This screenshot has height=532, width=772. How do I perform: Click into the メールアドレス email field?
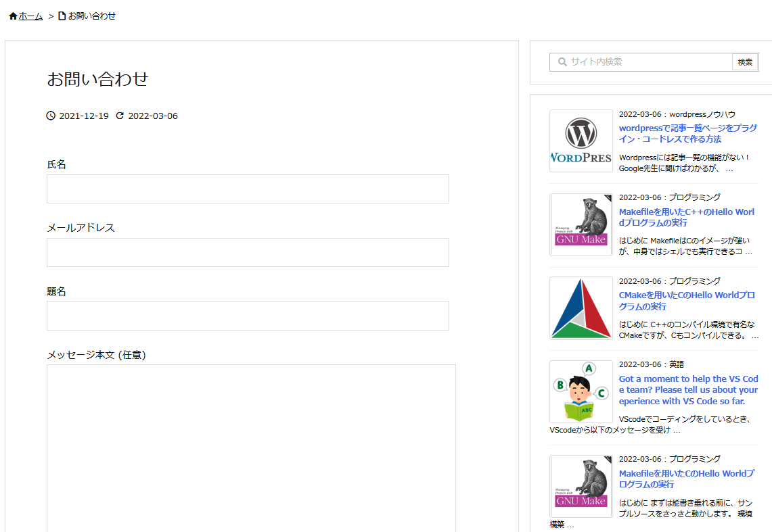pos(248,252)
